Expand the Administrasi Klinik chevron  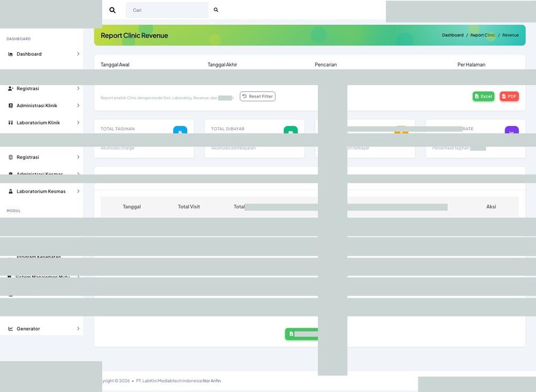coord(78,106)
